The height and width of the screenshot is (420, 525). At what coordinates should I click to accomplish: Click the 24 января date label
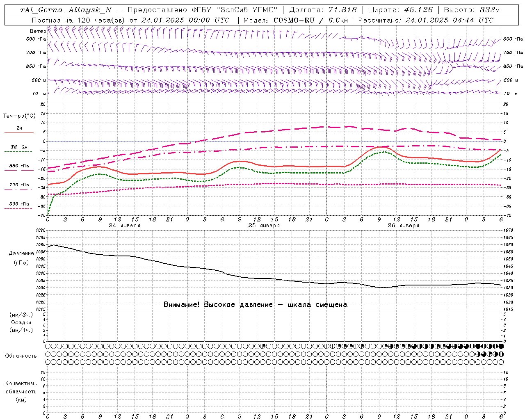click(x=124, y=226)
